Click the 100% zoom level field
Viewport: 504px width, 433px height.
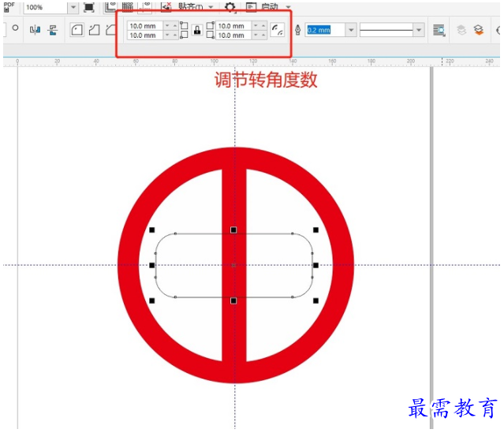click(x=45, y=7)
